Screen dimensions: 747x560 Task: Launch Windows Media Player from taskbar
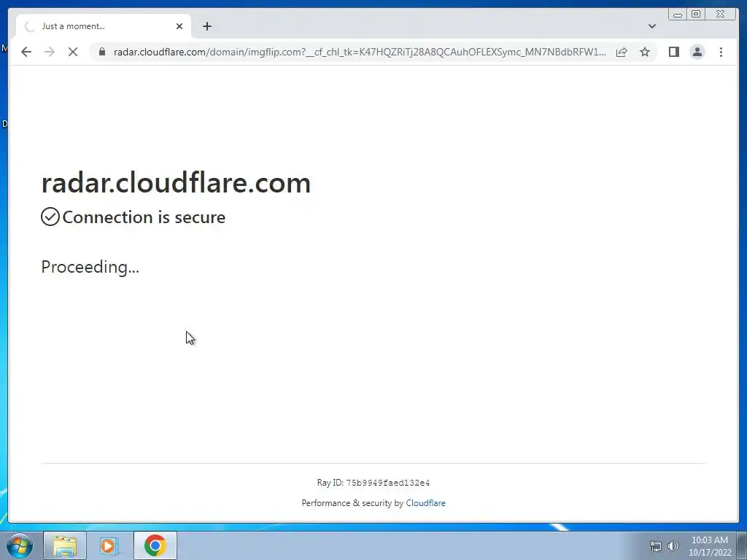point(109,545)
